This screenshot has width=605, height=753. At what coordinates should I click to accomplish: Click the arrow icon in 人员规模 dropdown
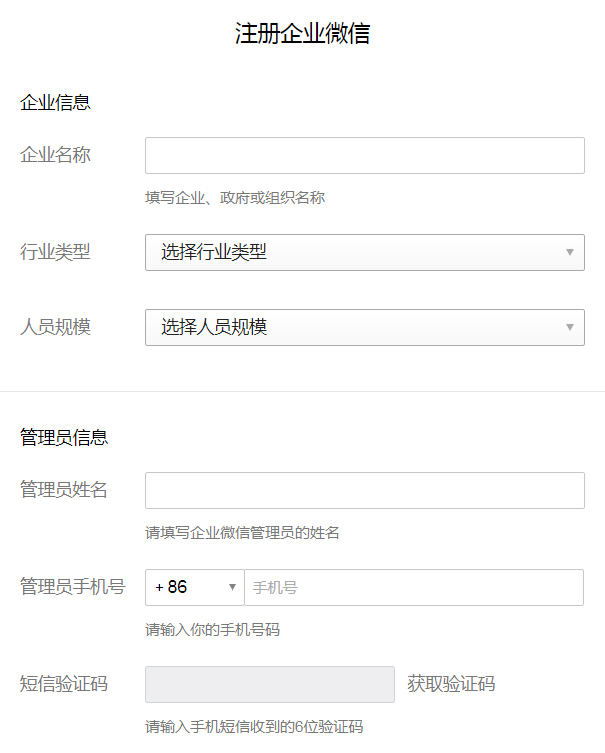tap(570, 327)
